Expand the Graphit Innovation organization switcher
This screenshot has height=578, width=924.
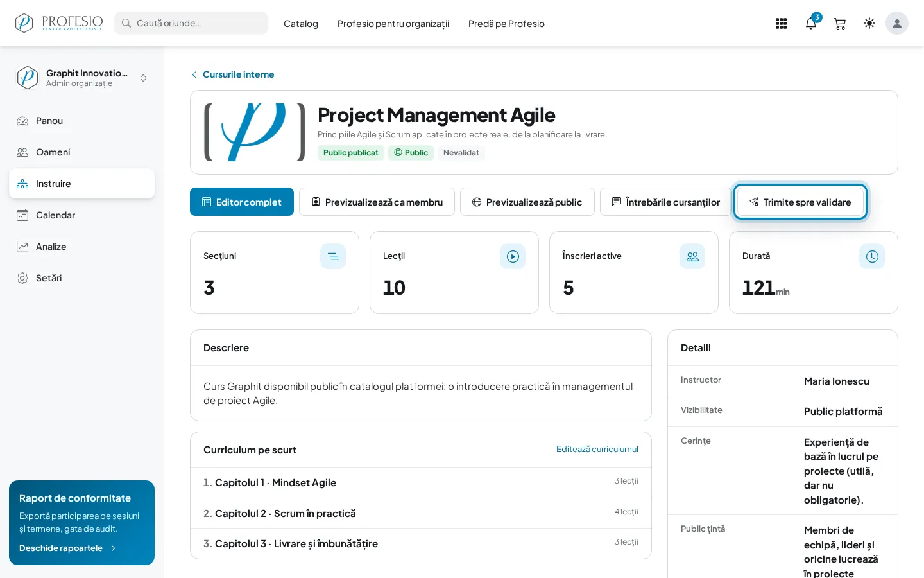(81, 78)
